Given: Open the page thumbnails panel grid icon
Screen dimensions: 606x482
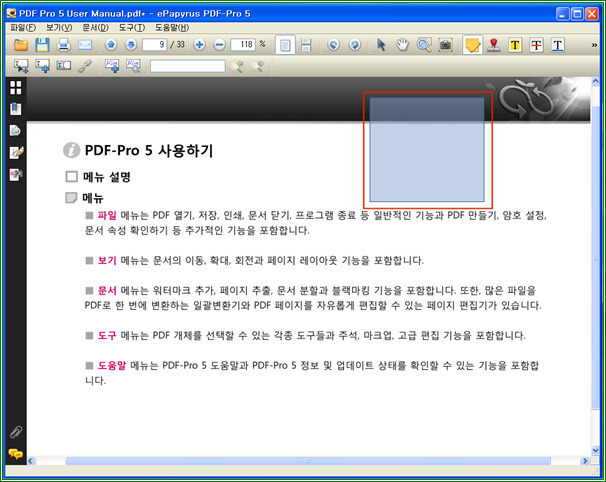Looking at the screenshot, I should (15, 88).
